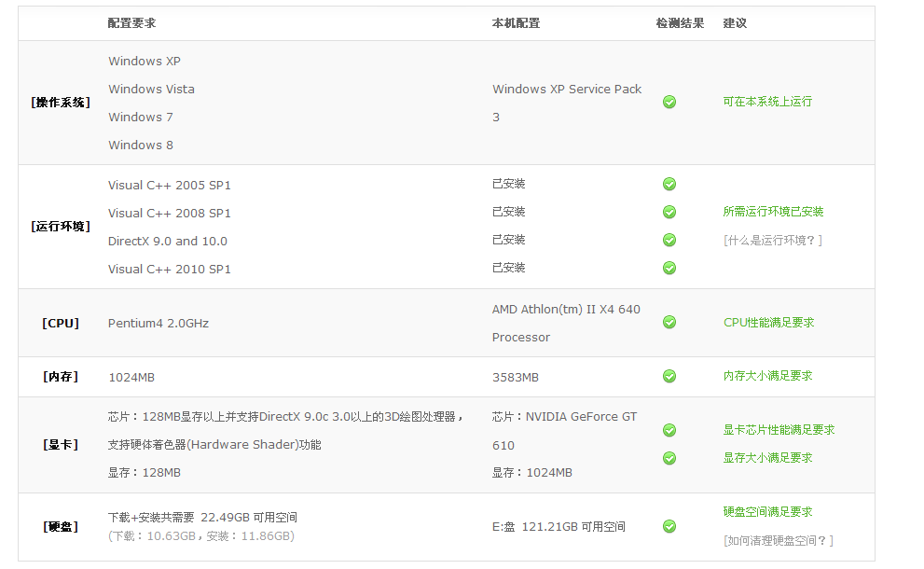Open the [什么是运行环境？] help link
Viewport: 924px width, 569px height.
773,241
